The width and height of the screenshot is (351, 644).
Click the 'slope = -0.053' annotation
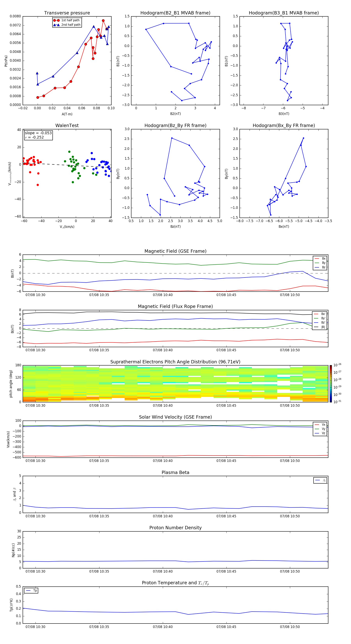tap(38, 133)
